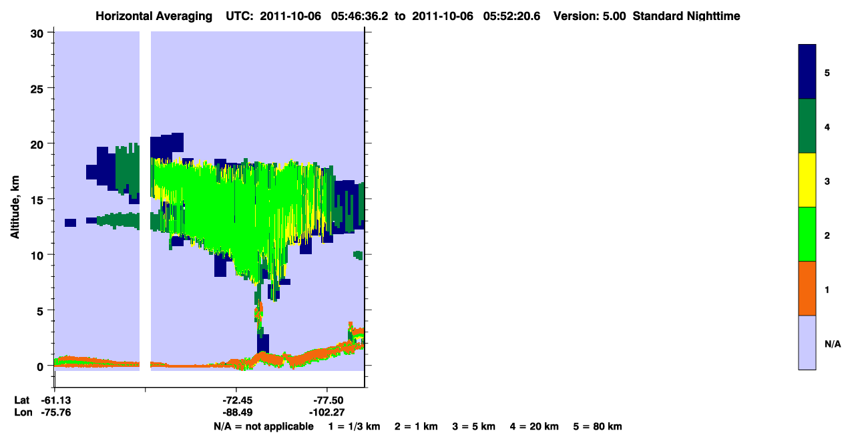This screenshot has height=445, width=868.
Task: Click the "Lat" row label
Action: coord(21,400)
